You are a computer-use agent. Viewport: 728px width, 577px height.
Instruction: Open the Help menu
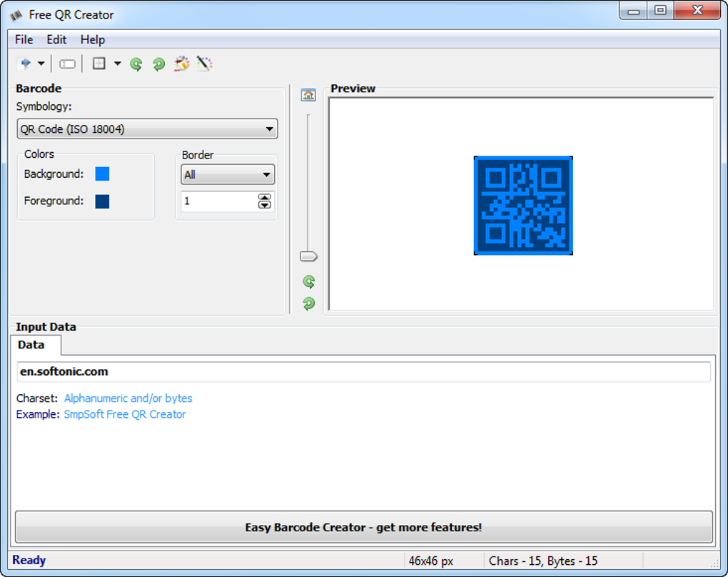point(93,40)
